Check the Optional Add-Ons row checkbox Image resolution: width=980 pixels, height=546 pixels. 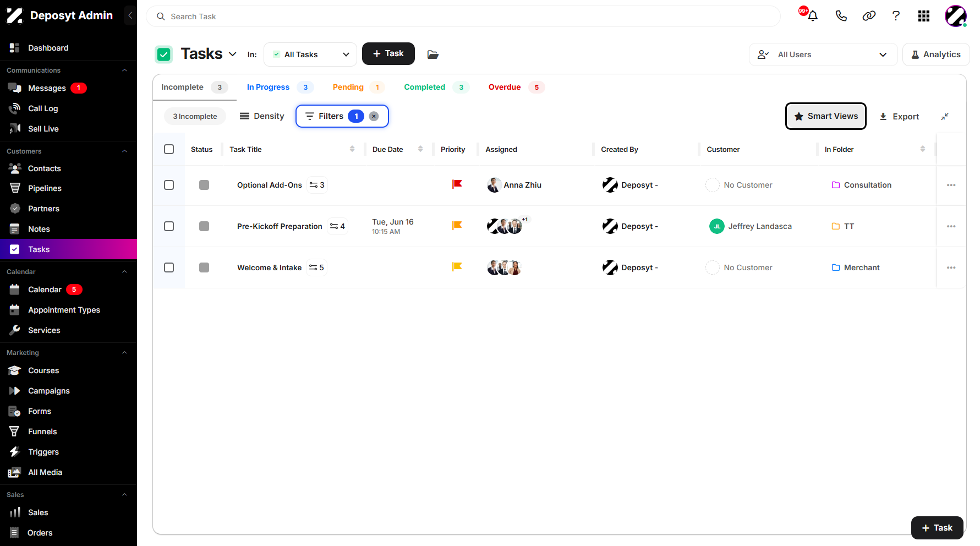(169, 185)
